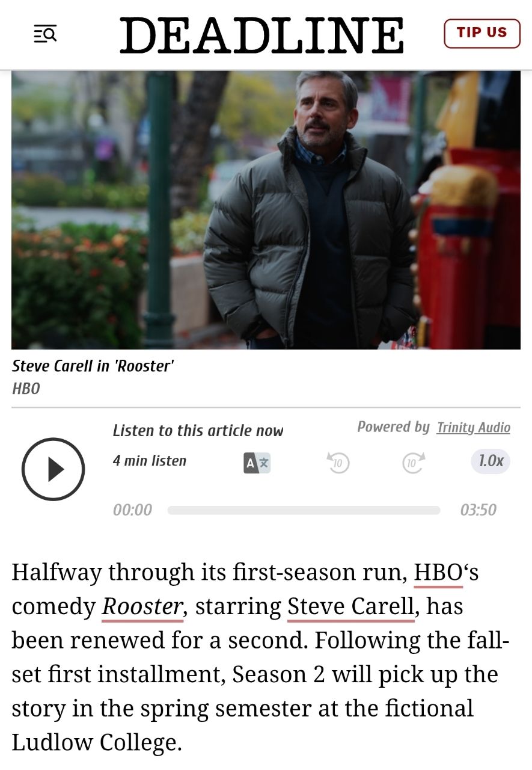Image resolution: width=532 pixels, height=770 pixels.
Task: Change the 1.0x playback speed
Action: click(491, 461)
